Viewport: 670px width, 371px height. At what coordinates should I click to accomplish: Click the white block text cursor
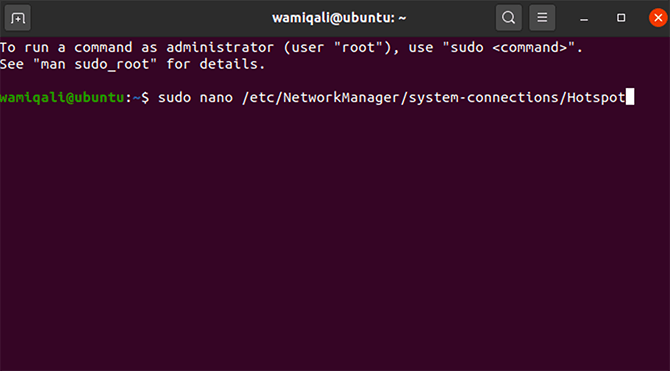pyautogui.click(x=630, y=97)
